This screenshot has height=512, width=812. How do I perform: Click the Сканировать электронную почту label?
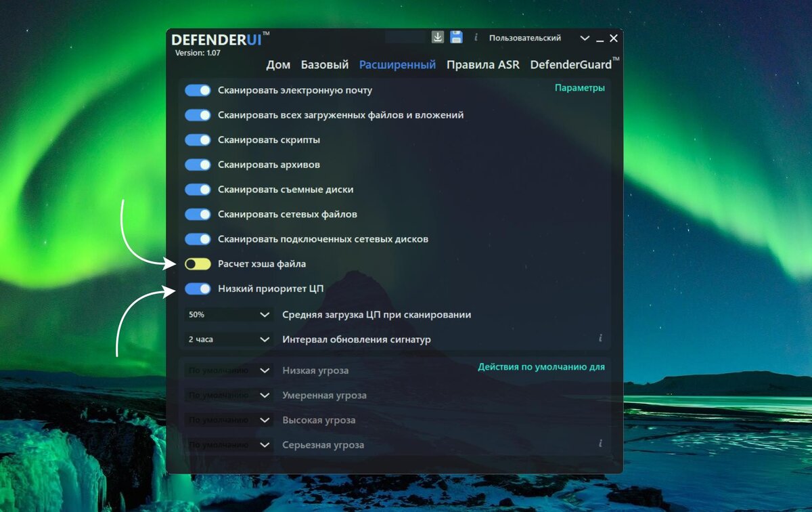[295, 90]
